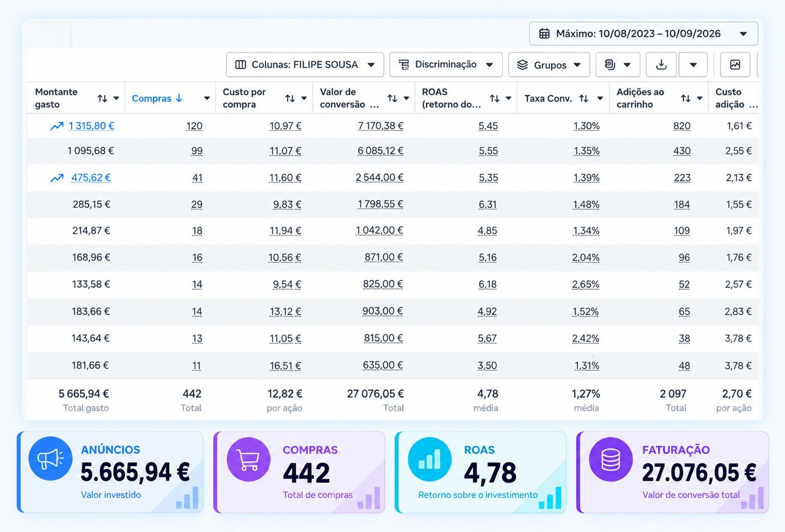Sort by Custo por compra arrows

(x=290, y=98)
